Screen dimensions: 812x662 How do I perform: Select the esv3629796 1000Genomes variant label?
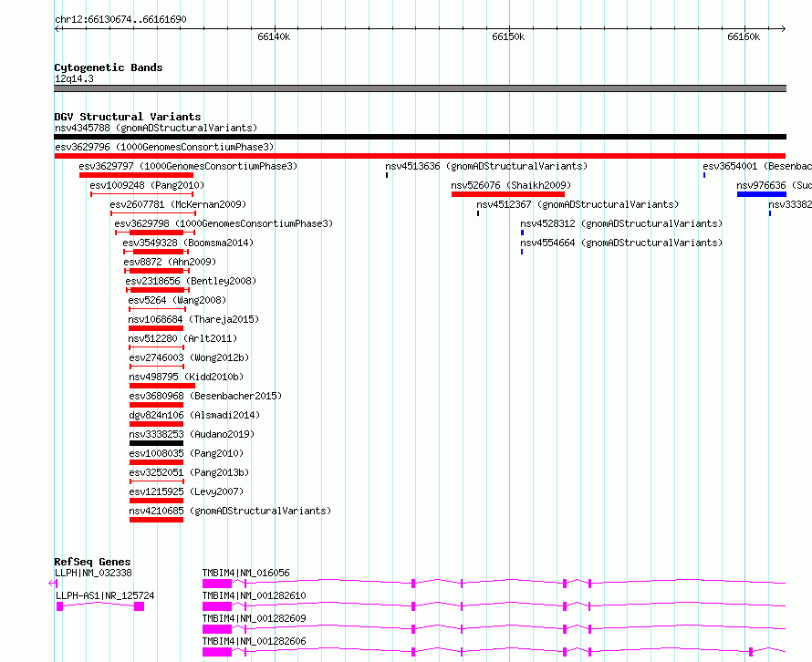click(164, 147)
